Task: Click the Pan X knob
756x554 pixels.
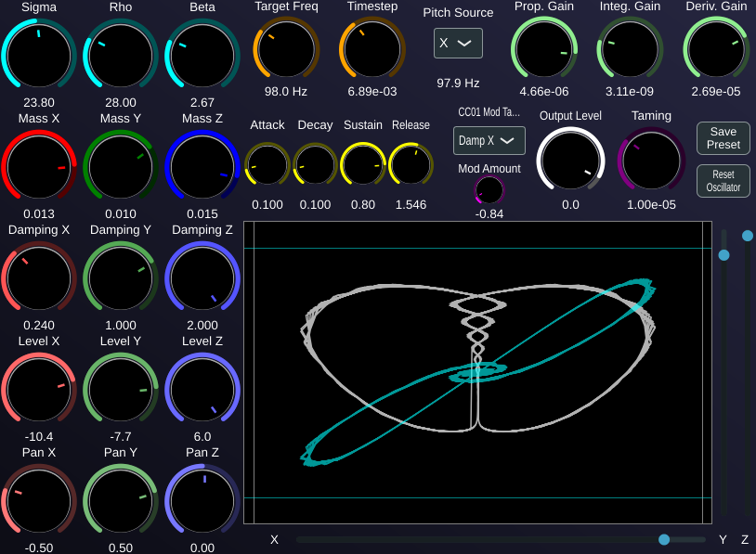Action: 39,501
